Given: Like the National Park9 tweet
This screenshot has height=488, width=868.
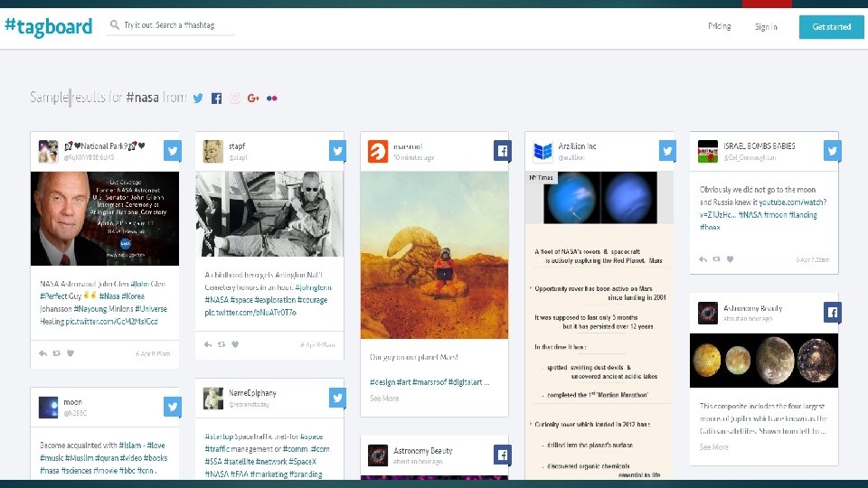Looking at the screenshot, I should pos(71,353).
